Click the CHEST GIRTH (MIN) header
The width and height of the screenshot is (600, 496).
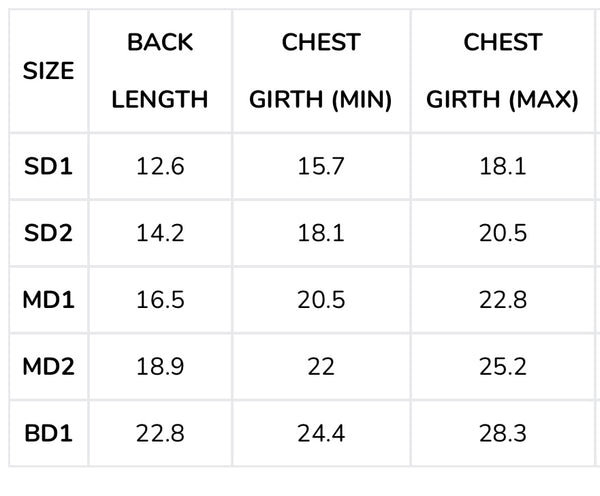point(321,71)
